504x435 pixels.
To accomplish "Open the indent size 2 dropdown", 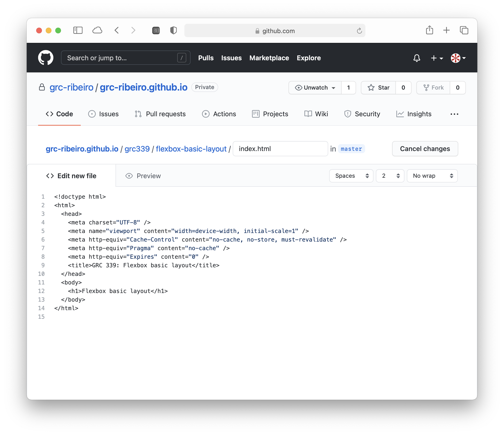I will coord(390,176).
